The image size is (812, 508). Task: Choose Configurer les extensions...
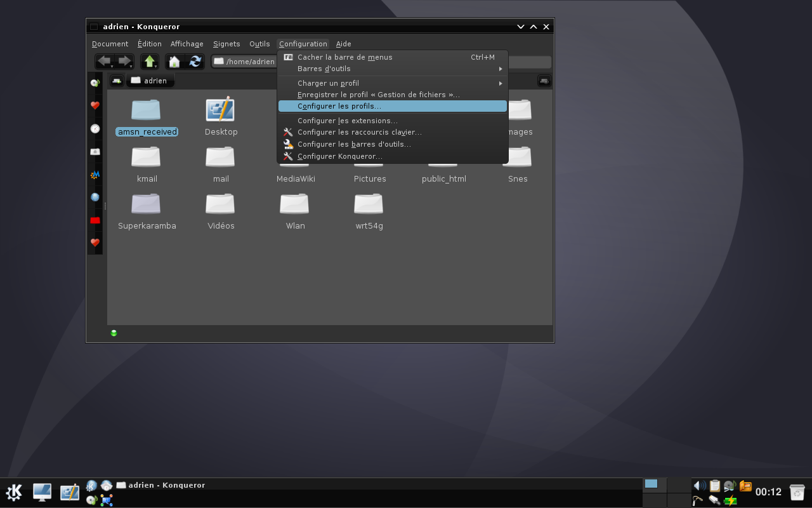(x=393, y=121)
